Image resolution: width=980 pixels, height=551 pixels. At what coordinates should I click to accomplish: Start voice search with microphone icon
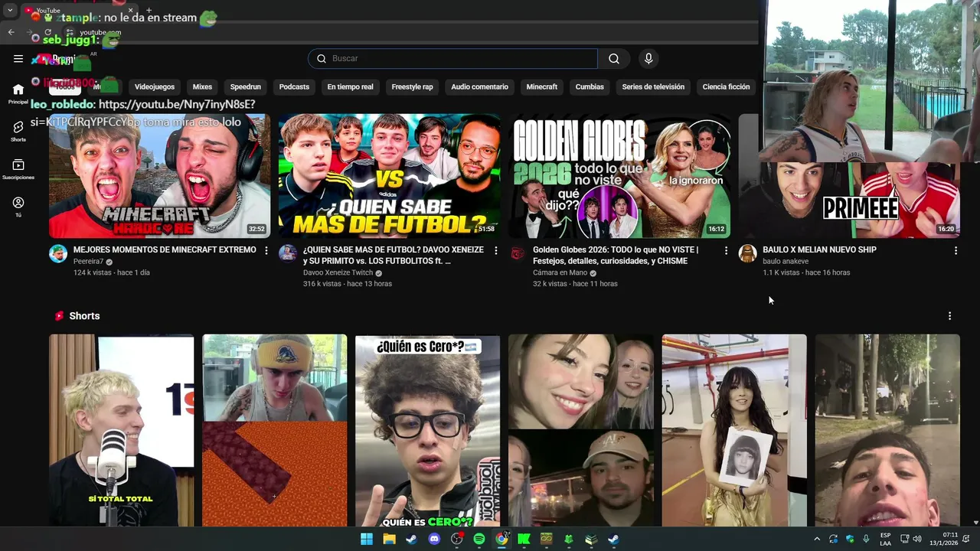pos(648,59)
